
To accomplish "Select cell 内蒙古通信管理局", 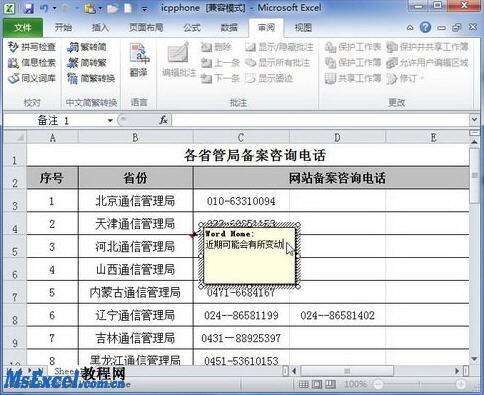I will point(135,293).
